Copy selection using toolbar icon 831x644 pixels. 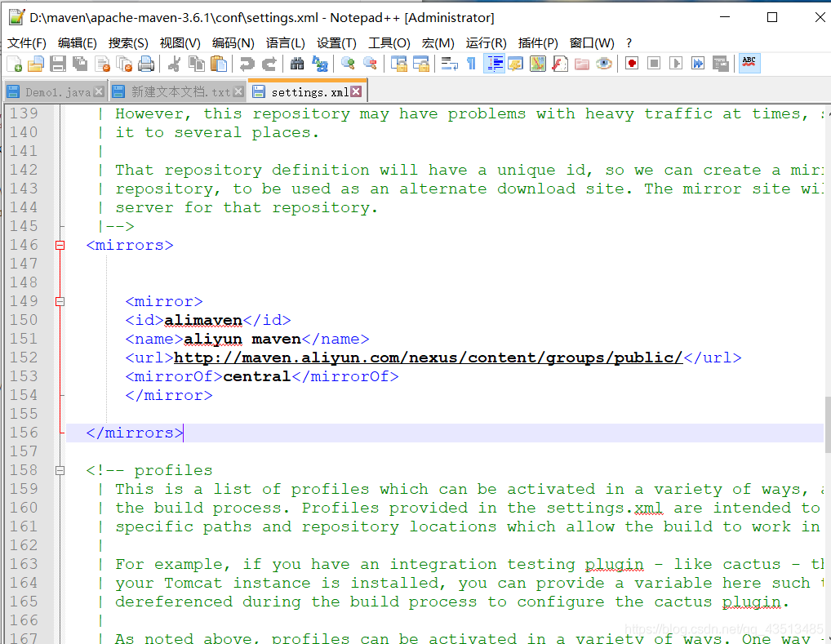pos(197,64)
